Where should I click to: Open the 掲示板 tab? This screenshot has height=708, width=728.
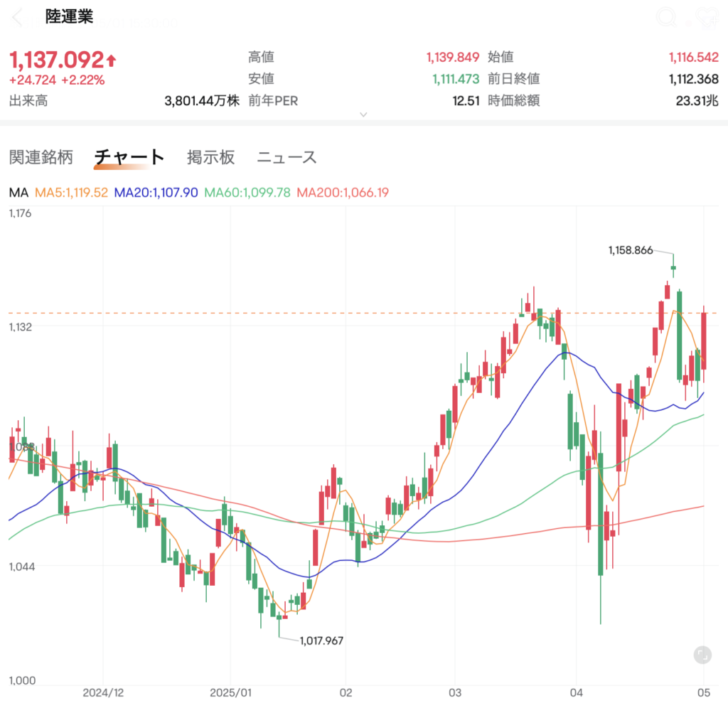210,157
